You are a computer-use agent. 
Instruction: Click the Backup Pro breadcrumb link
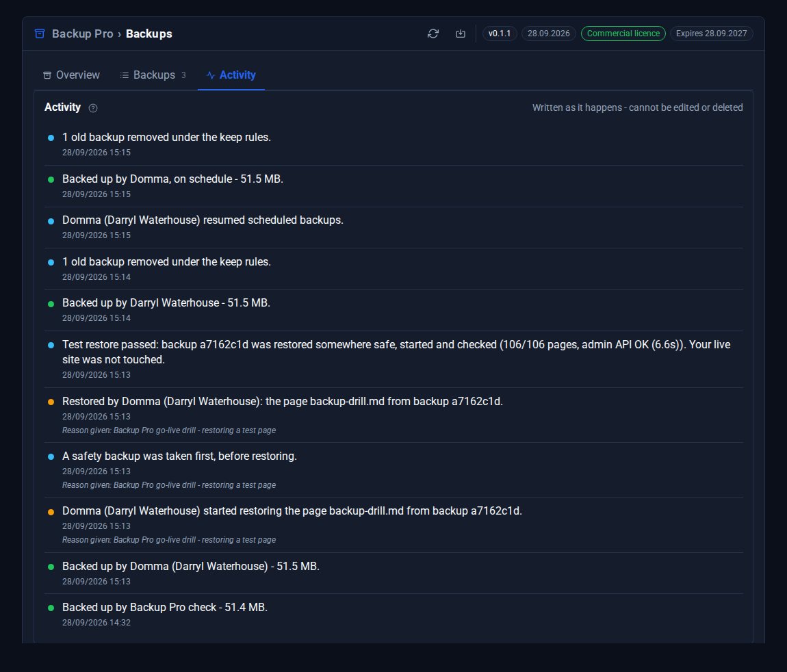pyautogui.click(x=82, y=34)
